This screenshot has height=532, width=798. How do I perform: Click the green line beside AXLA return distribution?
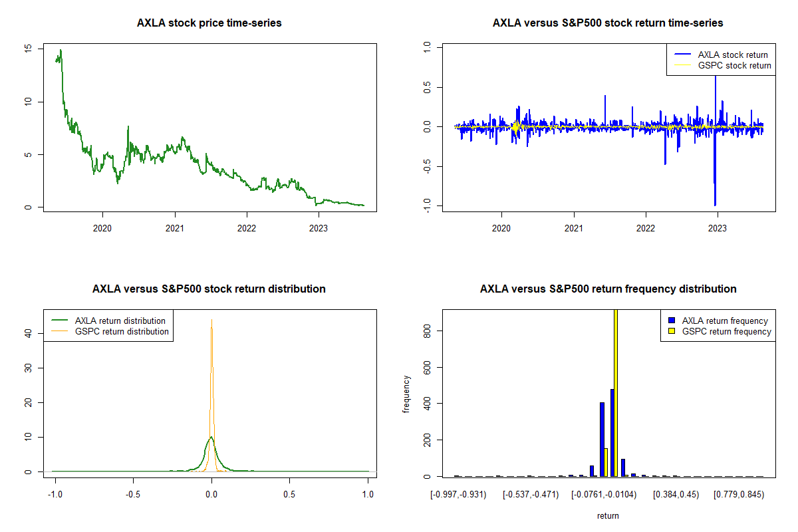coord(59,321)
